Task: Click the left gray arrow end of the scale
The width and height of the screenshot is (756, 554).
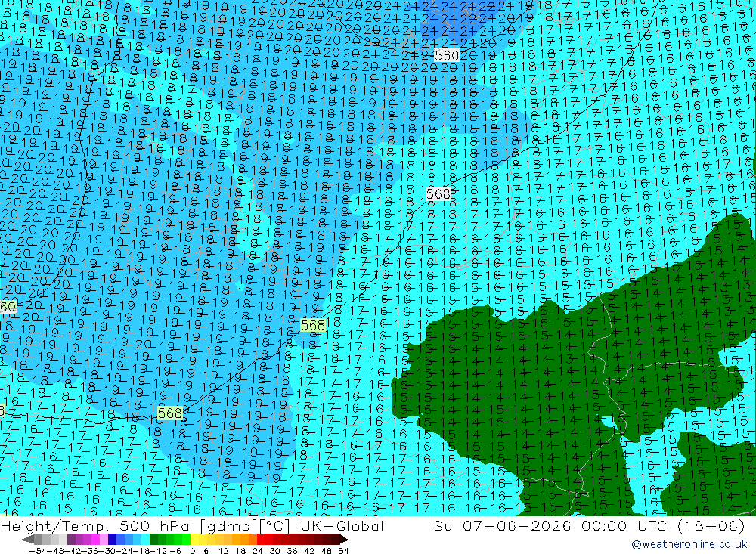Action: 27,540
